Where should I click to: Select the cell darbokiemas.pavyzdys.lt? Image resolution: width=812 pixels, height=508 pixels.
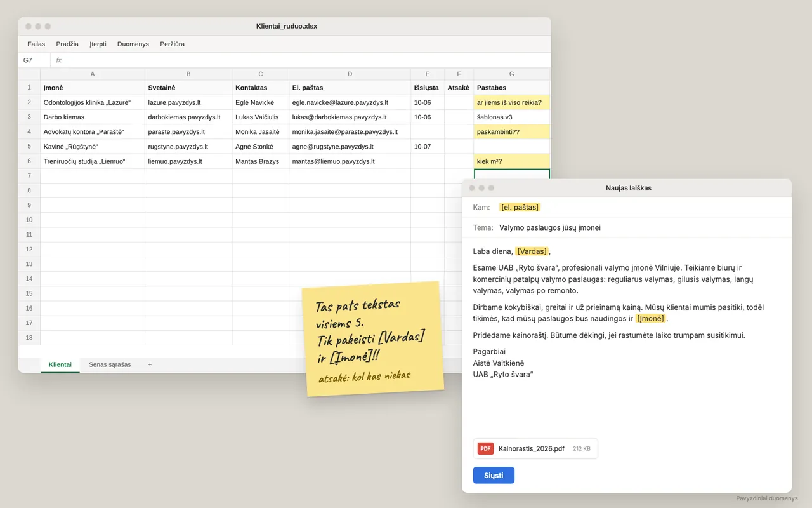tap(188, 117)
